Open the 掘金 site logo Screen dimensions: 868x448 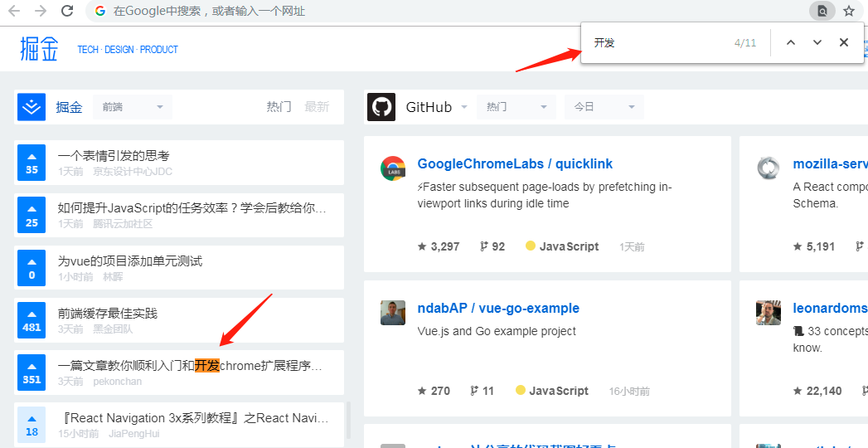[x=39, y=49]
